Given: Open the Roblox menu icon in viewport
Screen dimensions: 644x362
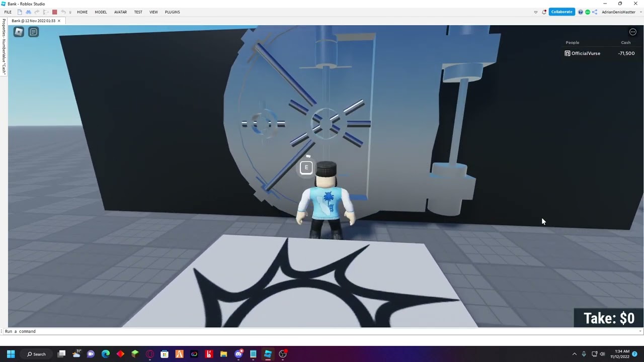Looking at the screenshot, I should pyautogui.click(x=19, y=32).
